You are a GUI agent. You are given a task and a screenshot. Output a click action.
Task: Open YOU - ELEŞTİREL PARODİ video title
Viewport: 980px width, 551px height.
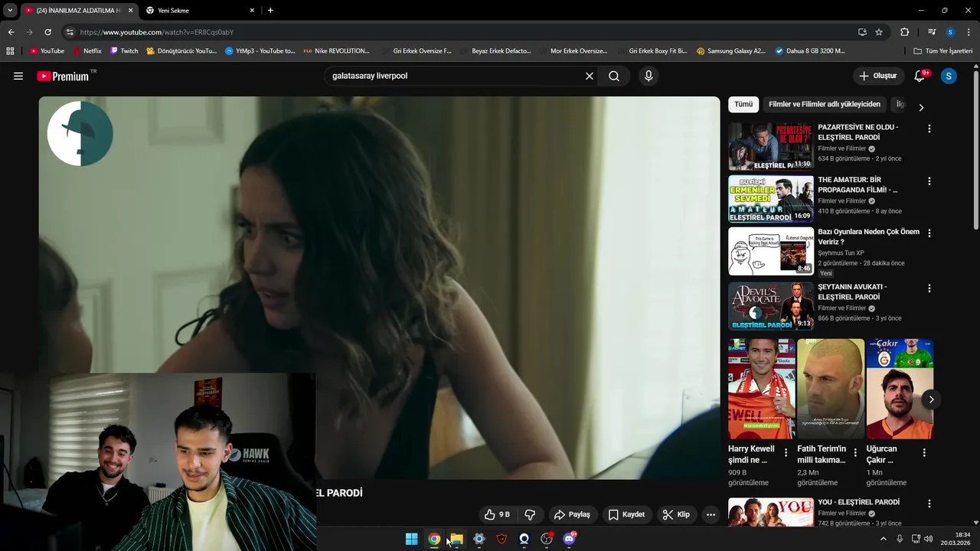(x=858, y=502)
